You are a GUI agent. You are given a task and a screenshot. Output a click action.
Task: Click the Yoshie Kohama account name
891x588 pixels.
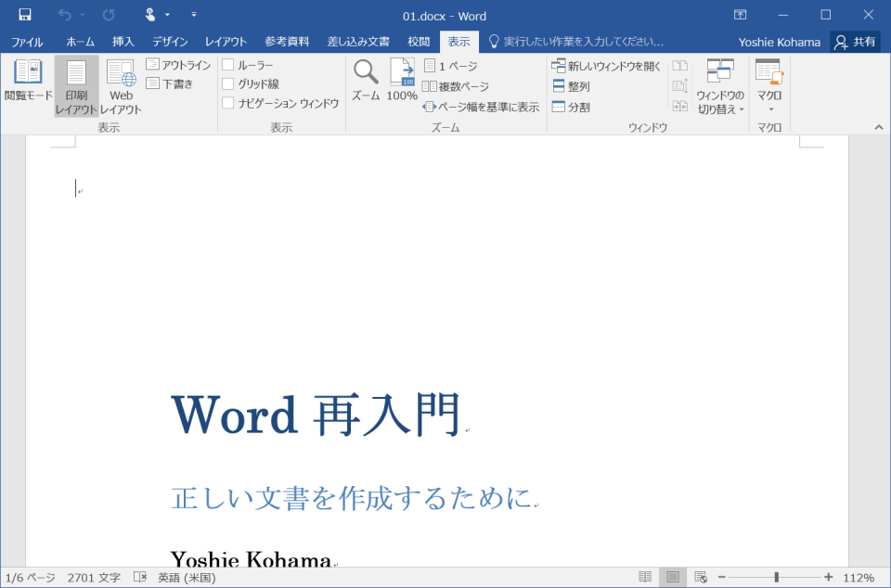click(x=779, y=43)
